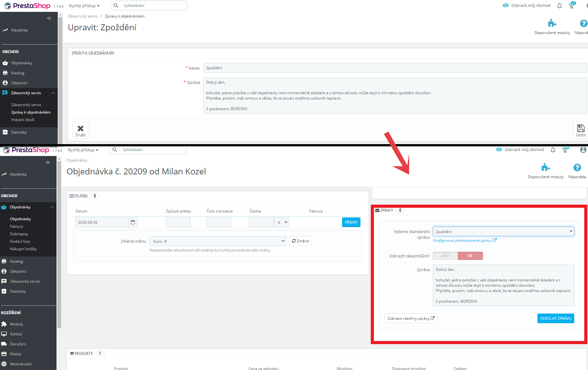The width and height of the screenshot is (588, 370).
Task: Open Dodací listy submenu item
Action: 20,241
